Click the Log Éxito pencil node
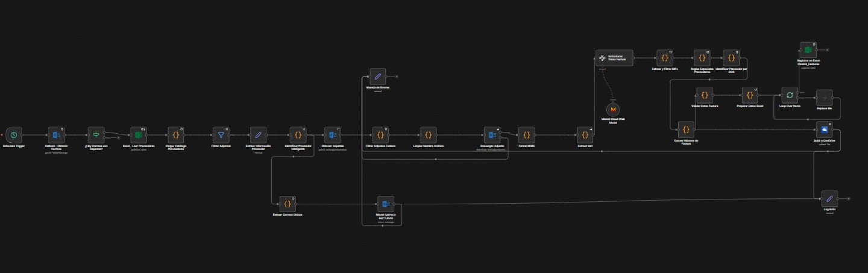The image size is (868, 273). pos(829,198)
